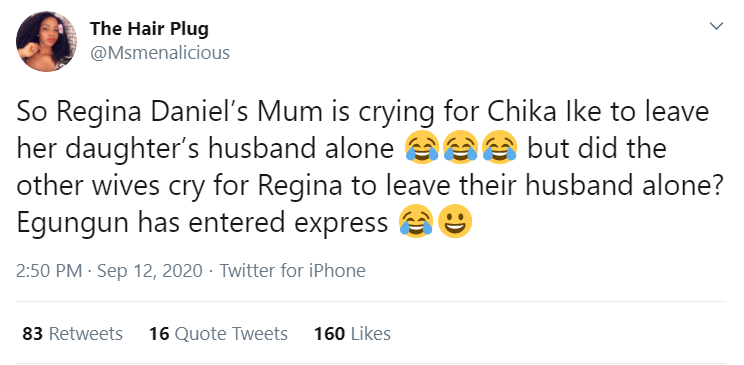
Task: Click the 'her daughter's husband alone' phrase
Action: click(205, 149)
